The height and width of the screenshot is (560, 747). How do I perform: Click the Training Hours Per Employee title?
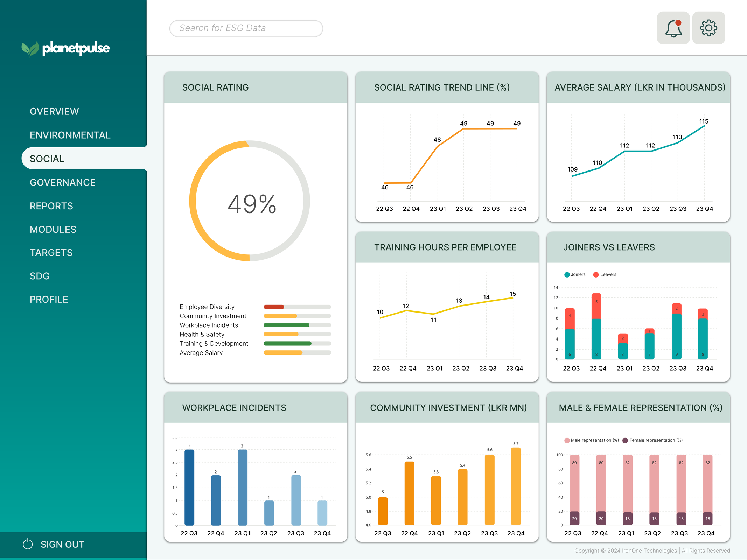(445, 247)
